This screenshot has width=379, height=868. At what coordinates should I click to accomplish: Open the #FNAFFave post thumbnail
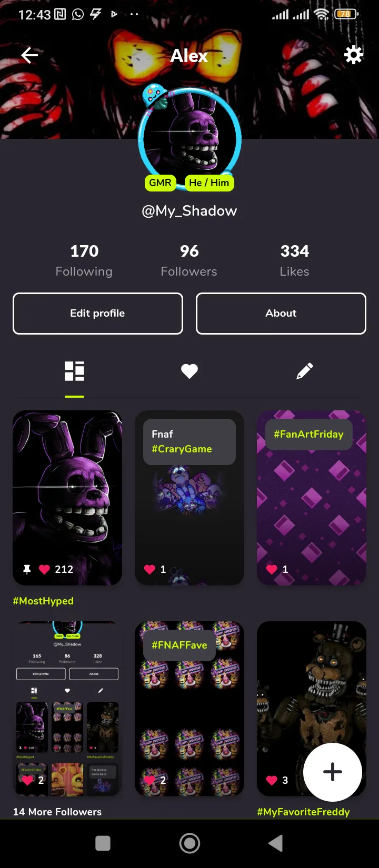(x=189, y=709)
